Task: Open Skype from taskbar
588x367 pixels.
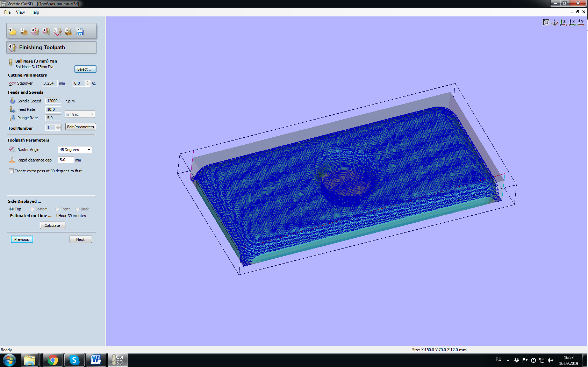Action: click(74, 360)
